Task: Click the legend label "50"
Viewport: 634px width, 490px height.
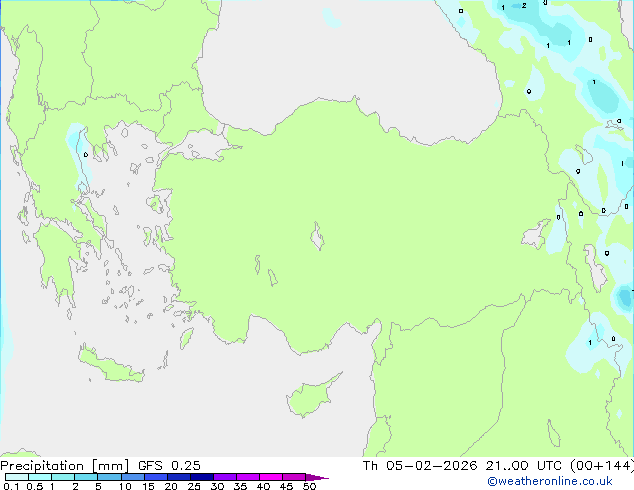Action: pyautogui.click(x=309, y=486)
